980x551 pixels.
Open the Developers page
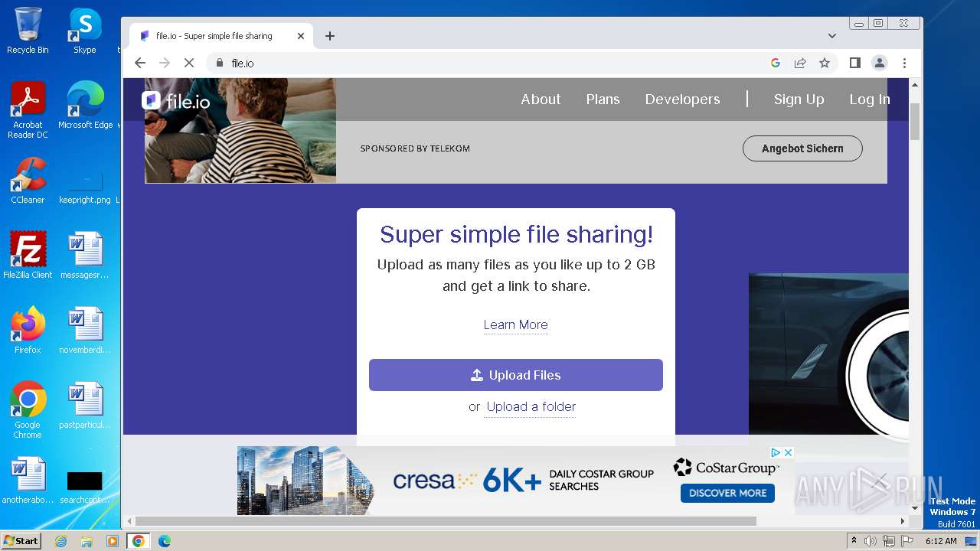coord(682,99)
